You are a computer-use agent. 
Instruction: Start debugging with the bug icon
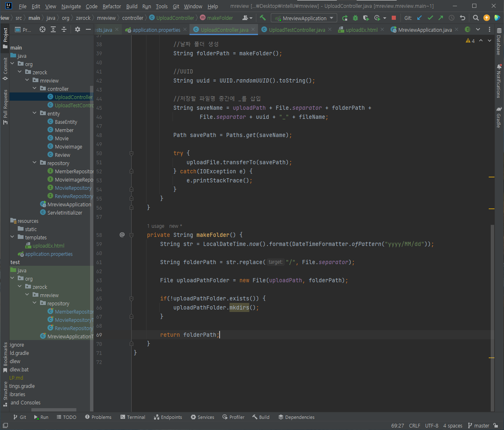pos(355,18)
